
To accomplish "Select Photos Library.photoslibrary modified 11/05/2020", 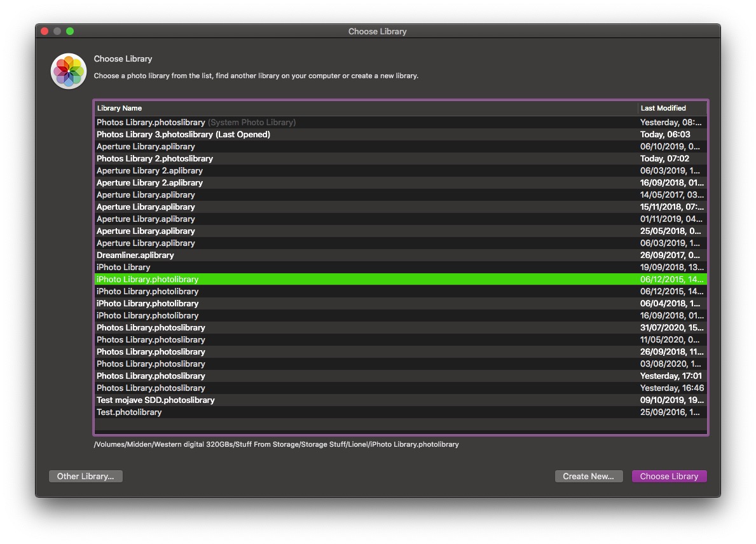I will (x=401, y=339).
